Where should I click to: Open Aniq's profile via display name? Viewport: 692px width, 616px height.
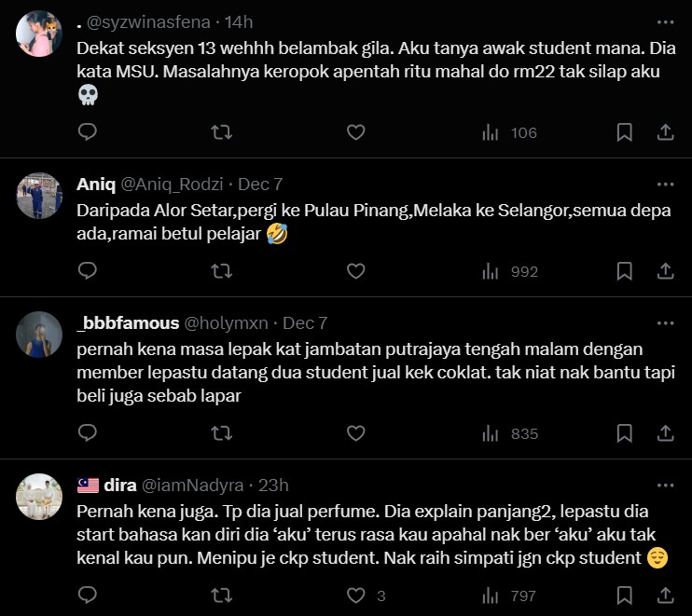[96, 184]
